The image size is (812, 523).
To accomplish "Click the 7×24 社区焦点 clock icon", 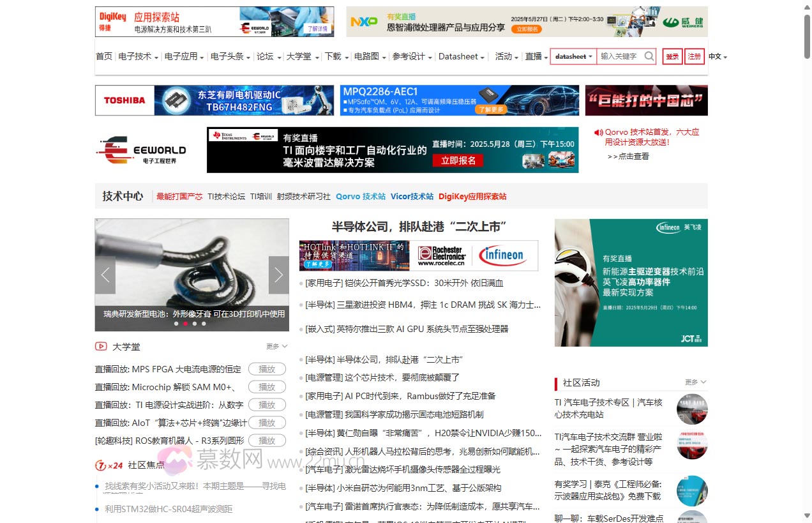I will [x=102, y=466].
